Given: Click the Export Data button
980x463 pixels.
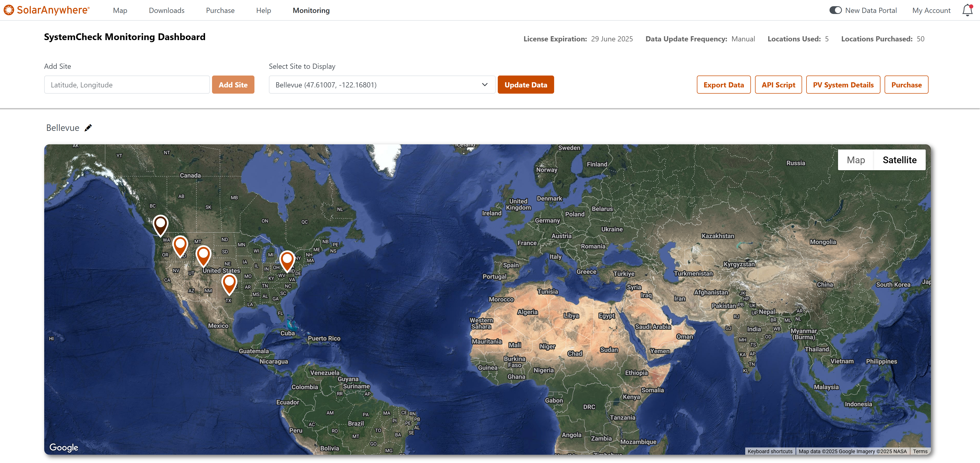Looking at the screenshot, I should point(723,85).
